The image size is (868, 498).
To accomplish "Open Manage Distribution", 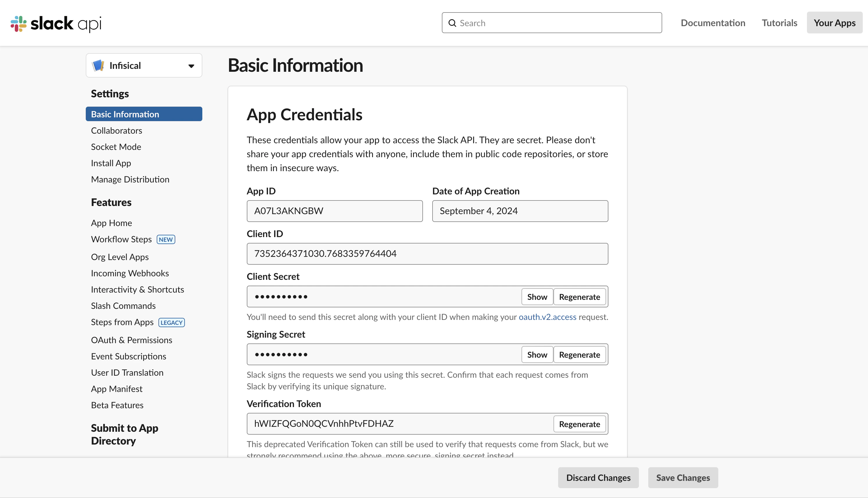I will click(130, 180).
